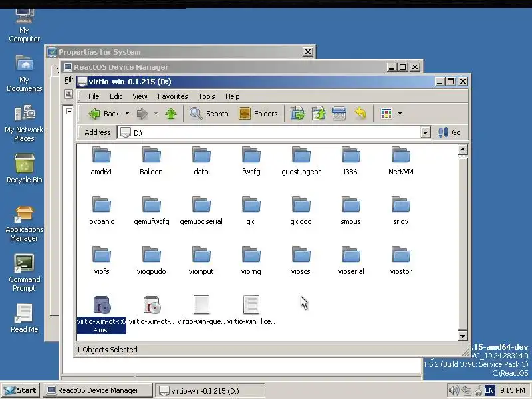The width and height of the screenshot is (532, 399).
Task: Select the fwcfg folder
Action: 251,160
